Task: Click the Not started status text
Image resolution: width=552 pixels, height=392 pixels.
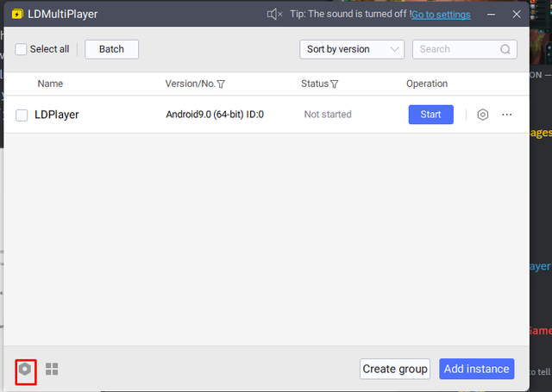Action: [328, 115]
